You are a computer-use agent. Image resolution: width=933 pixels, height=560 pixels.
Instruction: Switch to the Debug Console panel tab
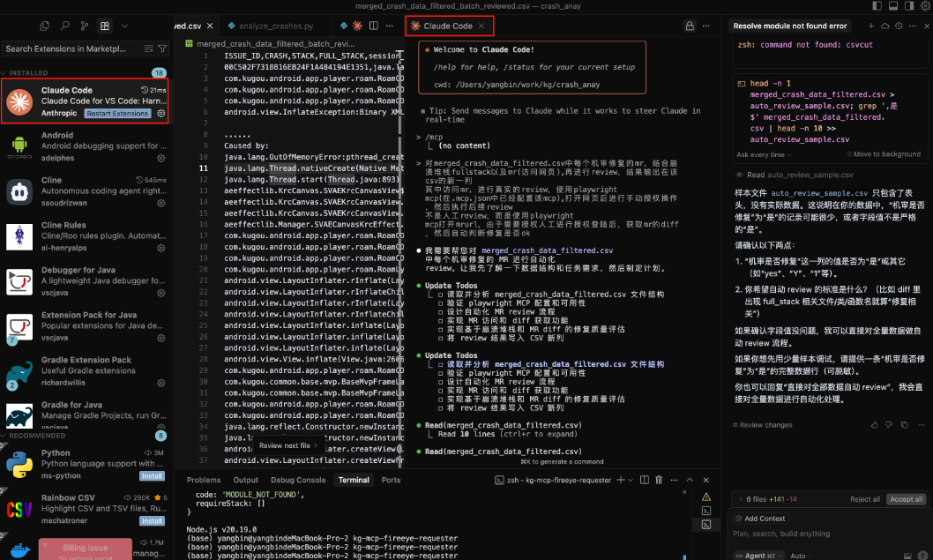coord(298,481)
